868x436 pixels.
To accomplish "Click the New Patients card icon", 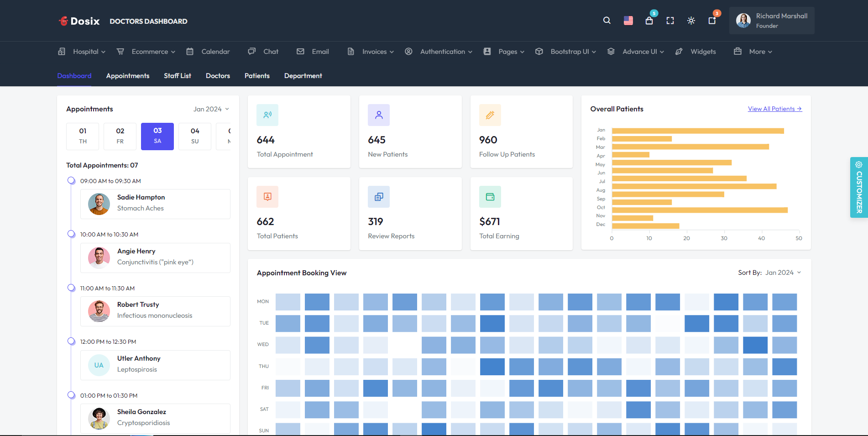I will tap(379, 115).
